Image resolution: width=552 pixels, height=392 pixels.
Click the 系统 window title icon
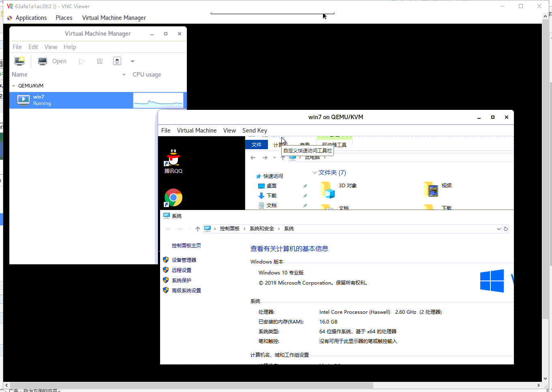coord(166,216)
